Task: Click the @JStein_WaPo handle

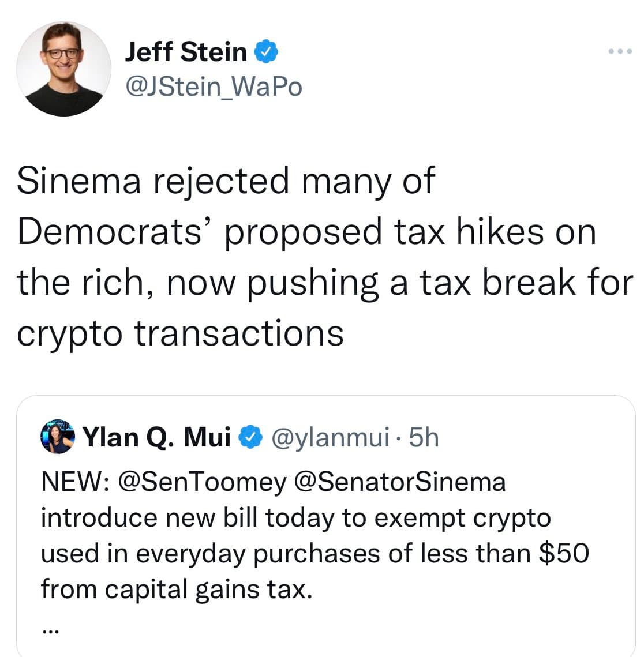Action: pyautogui.click(x=213, y=87)
